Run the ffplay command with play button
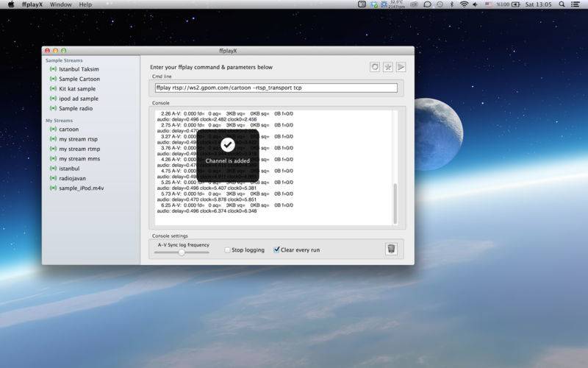 [x=401, y=67]
